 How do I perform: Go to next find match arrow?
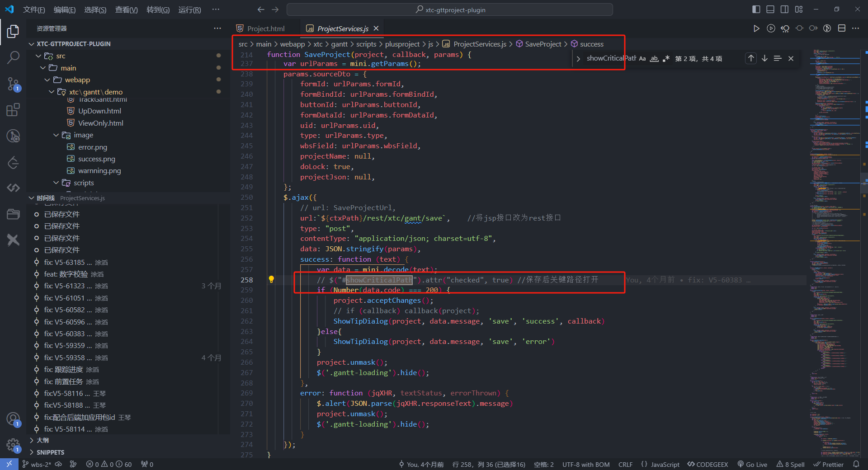(764, 58)
